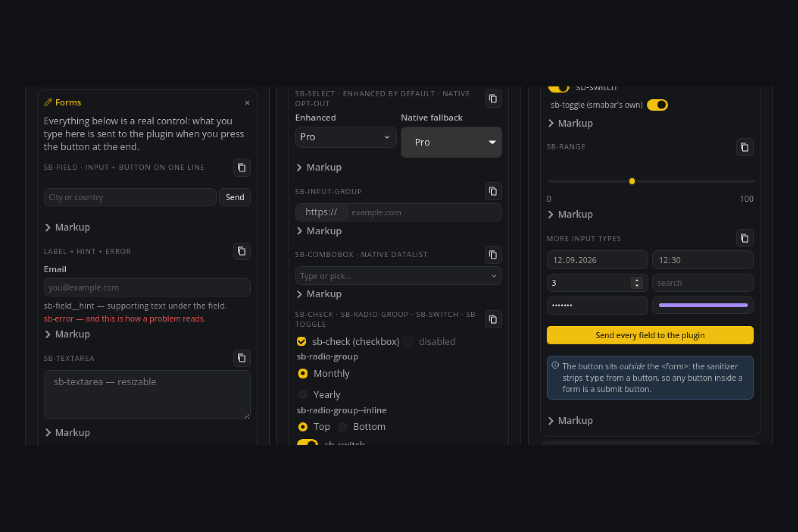Switch off sb-toggle (smabar's own)
The width and height of the screenshot is (798, 532).
(657, 105)
